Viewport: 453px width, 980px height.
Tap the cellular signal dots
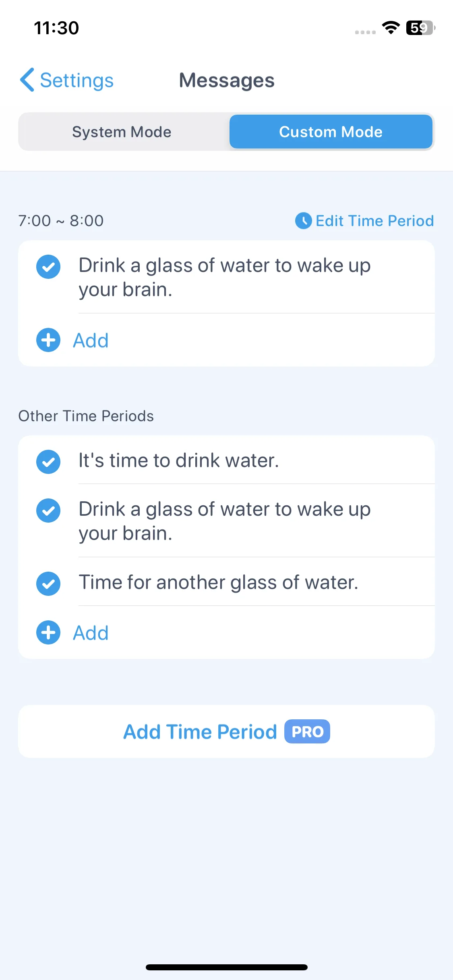coord(365,32)
